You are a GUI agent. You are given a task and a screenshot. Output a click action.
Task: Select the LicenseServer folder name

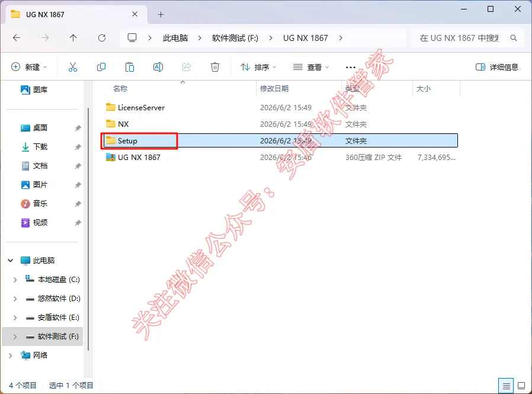[x=141, y=108]
